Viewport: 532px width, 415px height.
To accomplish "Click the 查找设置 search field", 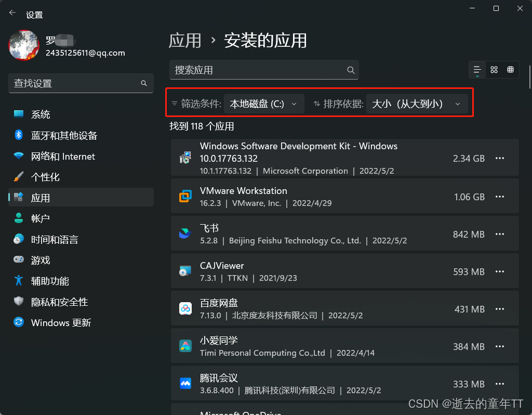I will 81,83.
